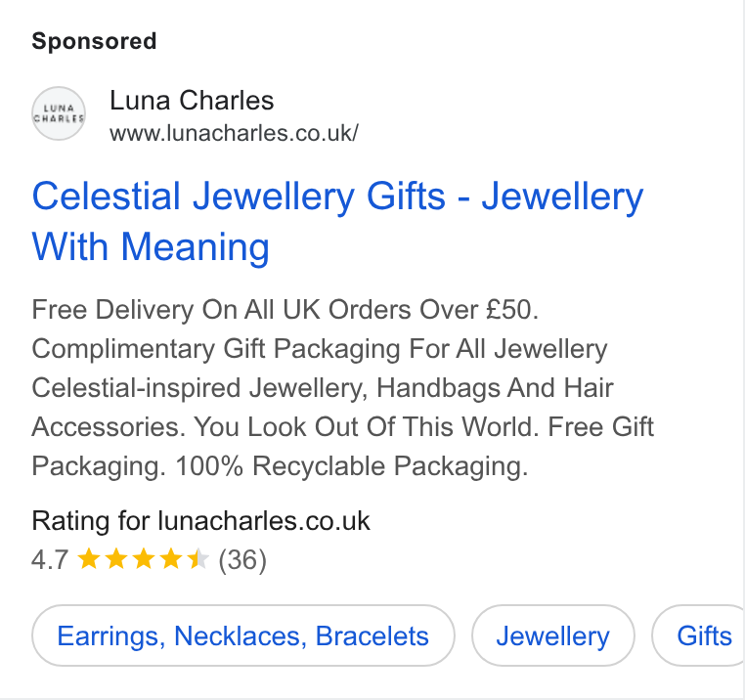Open the Gifts sitelink chip
Screen dimensions: 745x700
699,635
